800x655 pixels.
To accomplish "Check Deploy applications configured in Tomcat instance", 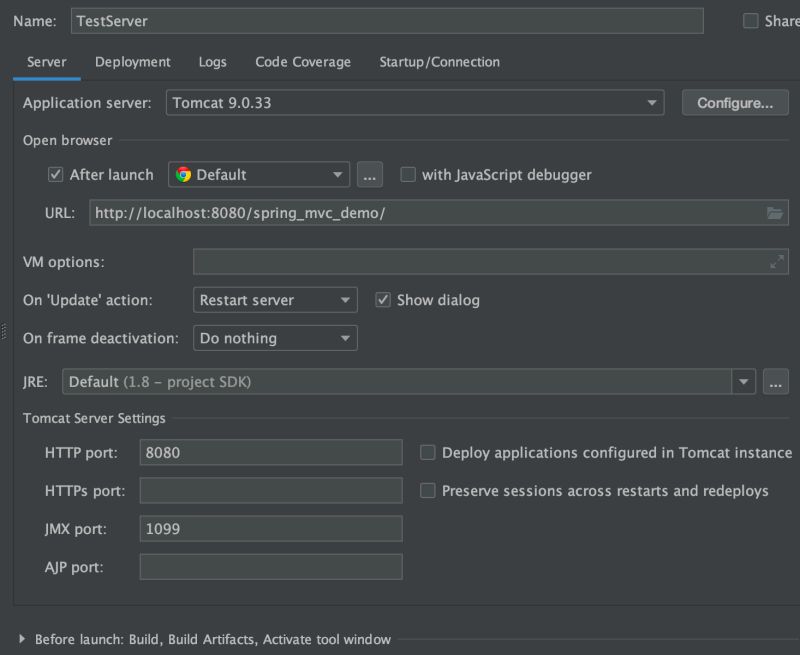I will [428, 452].
